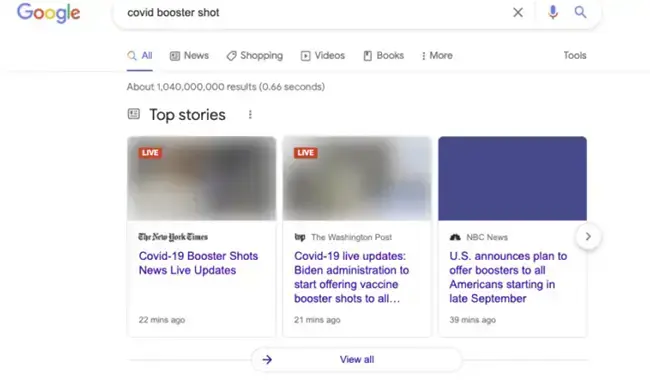Click the View all button
This screenshot has width=650, height=390.
357,359
